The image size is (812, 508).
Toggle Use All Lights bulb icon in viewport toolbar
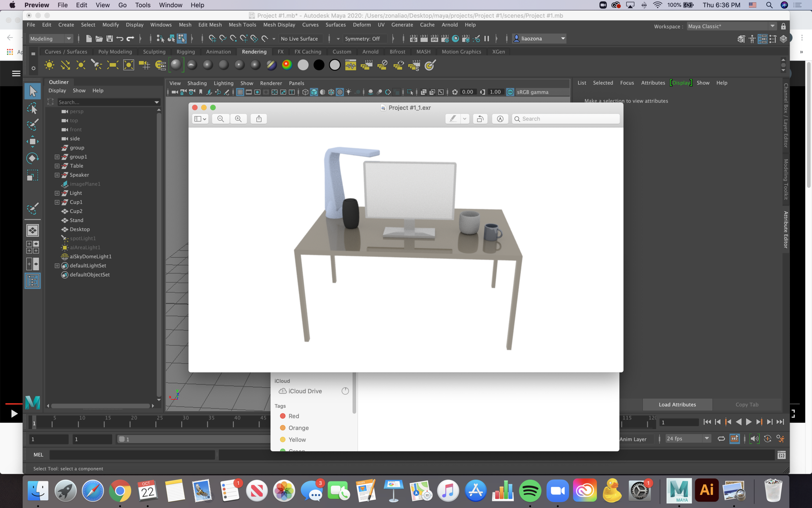(349, 92)
